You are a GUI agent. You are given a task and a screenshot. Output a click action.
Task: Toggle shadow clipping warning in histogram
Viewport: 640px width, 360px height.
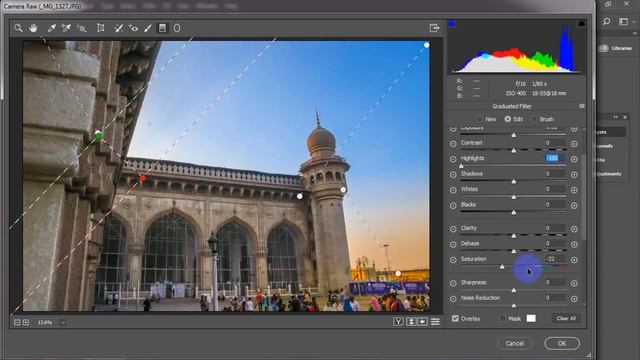[x=451, y=24]
